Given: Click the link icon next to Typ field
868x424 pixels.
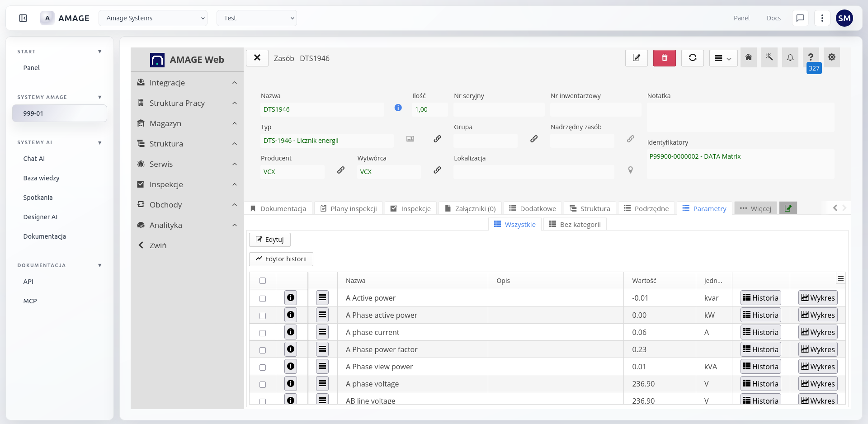Looking at the screenshot, I should (x=437, y=139).
